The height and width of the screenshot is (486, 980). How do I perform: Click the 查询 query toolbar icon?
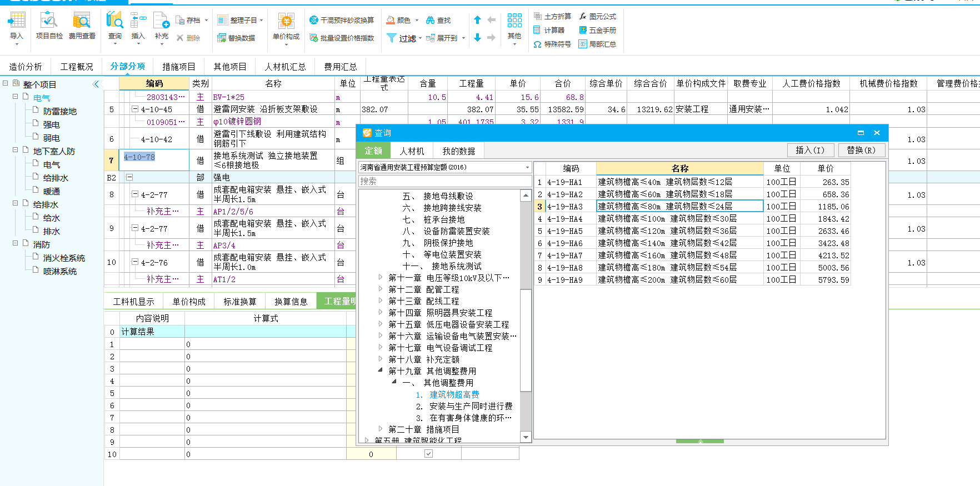click(x=115, y=21)
